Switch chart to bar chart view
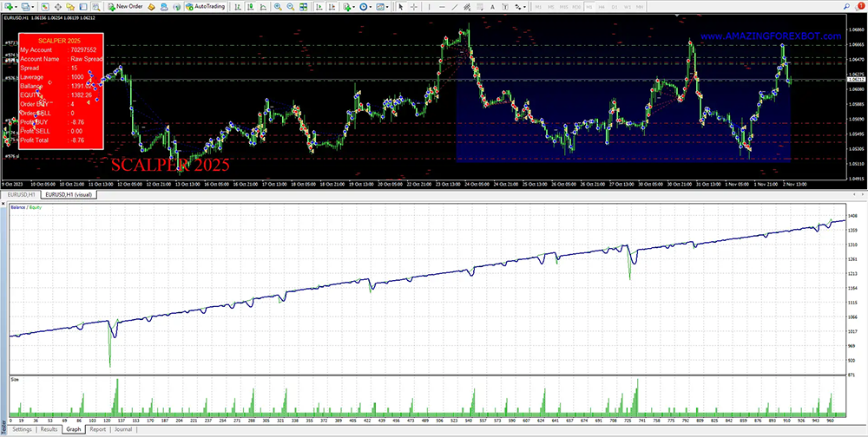Viewport: 868px width, 437px height. click(237, 7)
